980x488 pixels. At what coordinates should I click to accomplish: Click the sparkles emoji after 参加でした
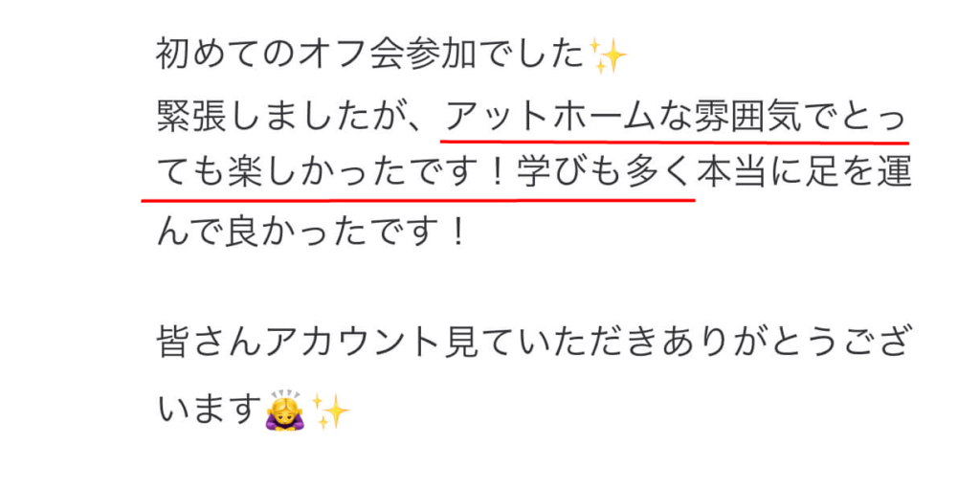point(608,56)
